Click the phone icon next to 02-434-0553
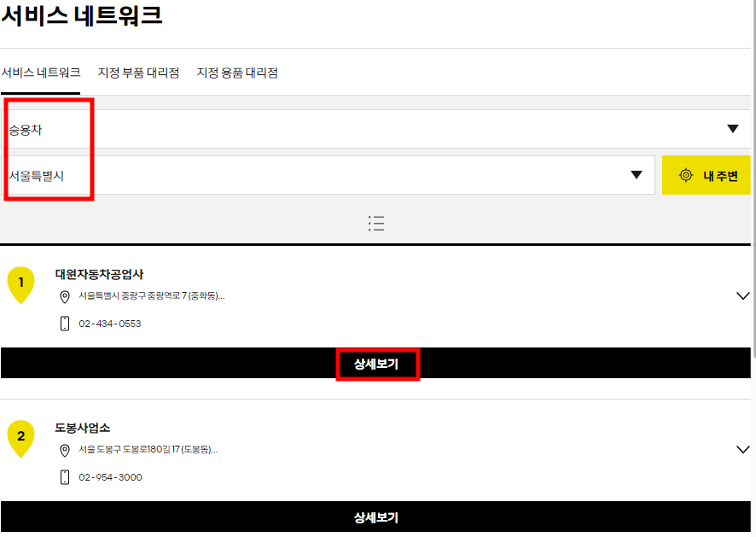756x537 pixels. click(x=62, y=323)
